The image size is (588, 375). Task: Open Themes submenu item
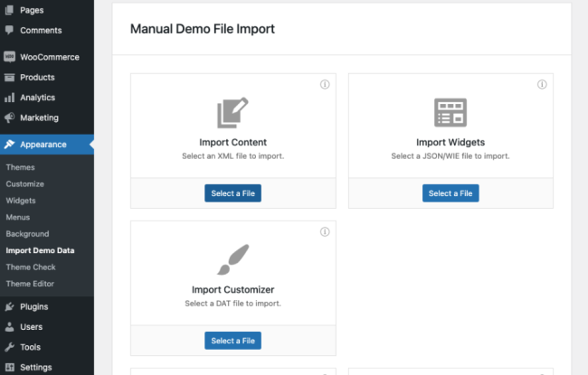point(20,167)
